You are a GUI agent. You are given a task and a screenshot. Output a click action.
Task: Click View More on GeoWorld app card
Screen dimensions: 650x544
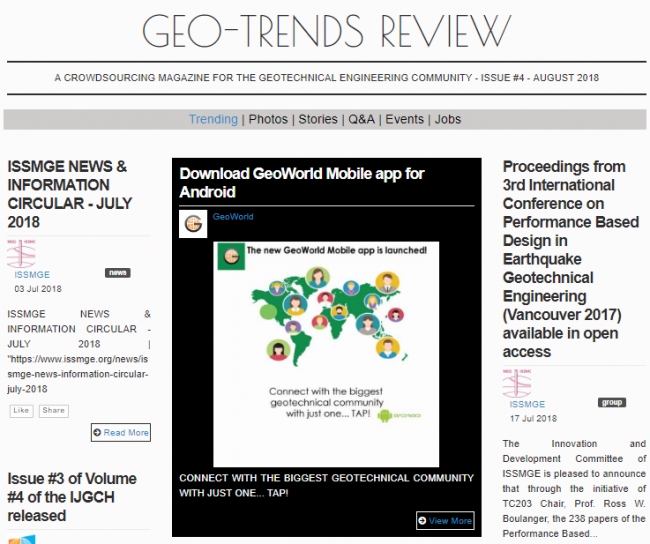click(x=445, y=520)
